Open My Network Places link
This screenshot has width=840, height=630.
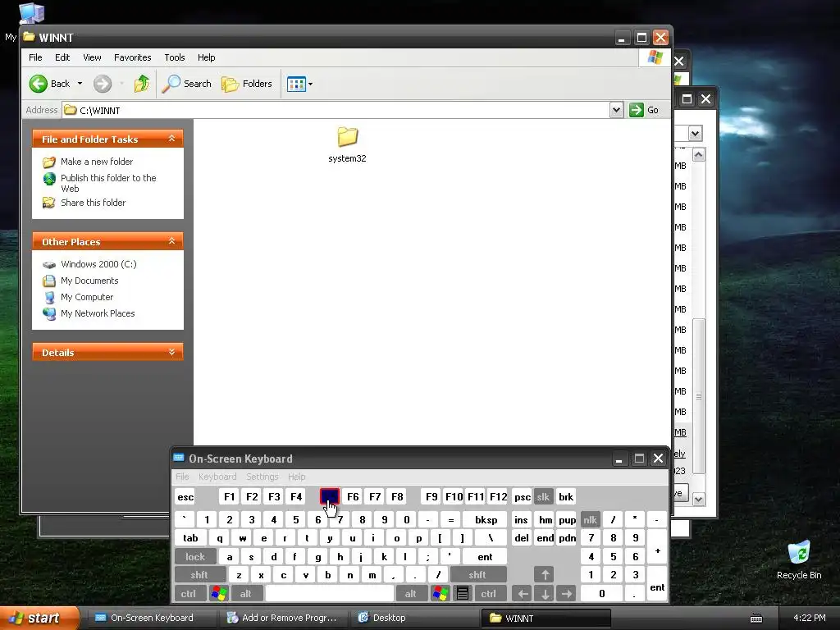98,313
